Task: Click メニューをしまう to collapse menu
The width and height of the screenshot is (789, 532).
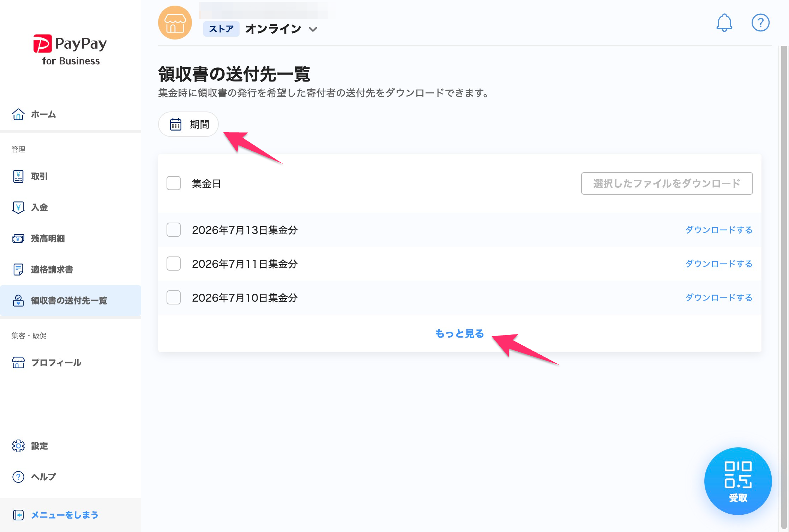Action: [71, 515]
